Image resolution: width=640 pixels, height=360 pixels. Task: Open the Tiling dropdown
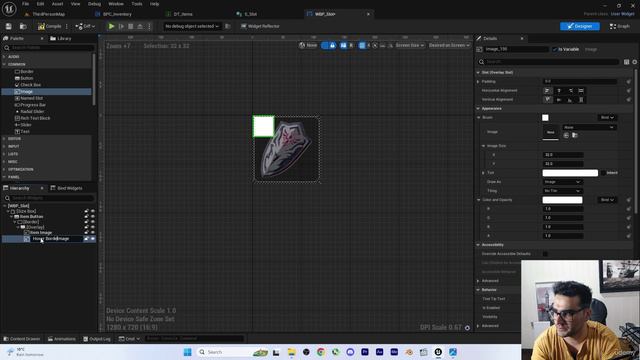click(562, 191)
